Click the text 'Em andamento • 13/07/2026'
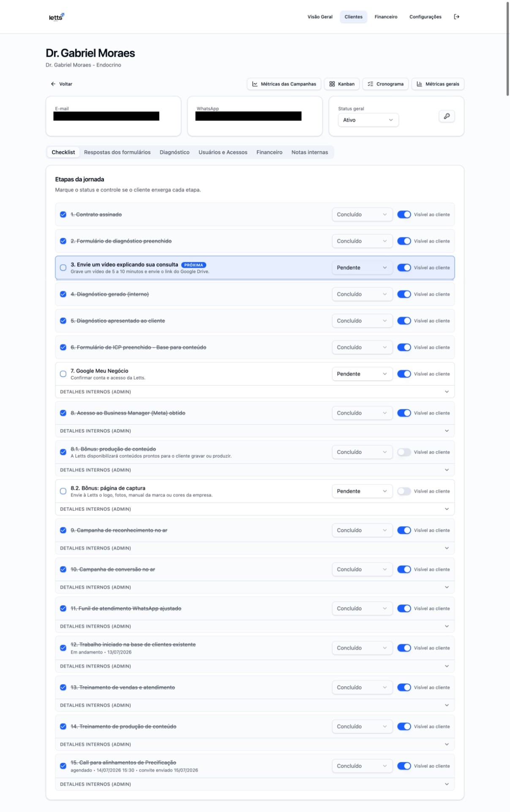 (x=101, y=653)
